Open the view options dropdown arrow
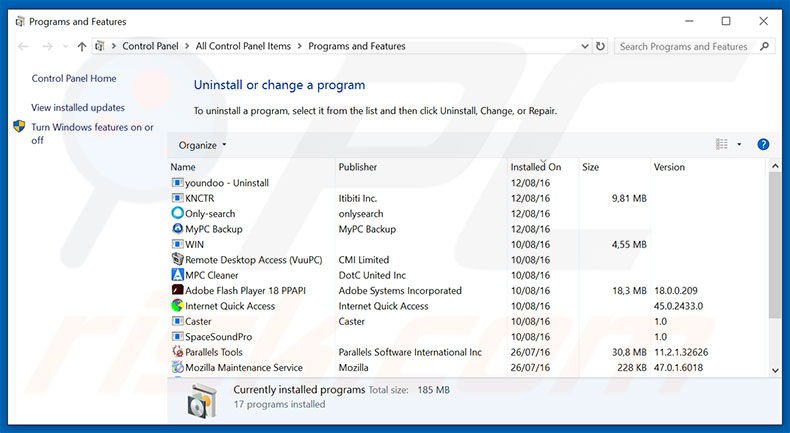This screenshot has height=433, width=790. pyautogui.click(x=739, y=145)
